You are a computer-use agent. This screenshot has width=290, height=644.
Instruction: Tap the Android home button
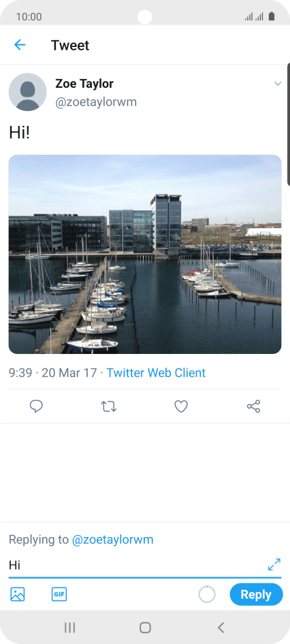tap(145, 627)
